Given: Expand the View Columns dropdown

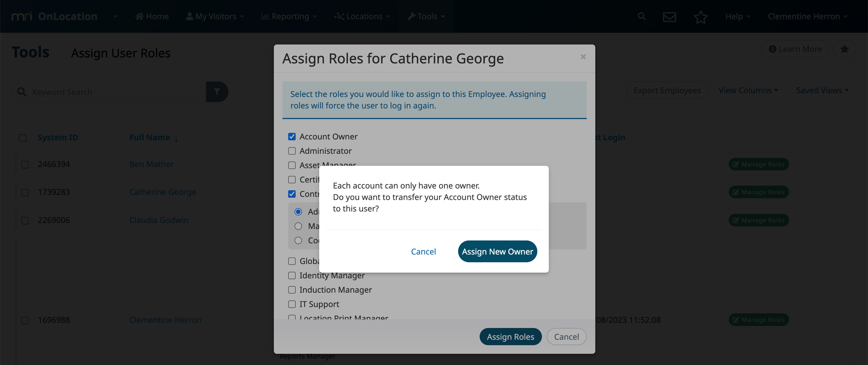Looking at the screenshot, I should [x=748, y=90].
